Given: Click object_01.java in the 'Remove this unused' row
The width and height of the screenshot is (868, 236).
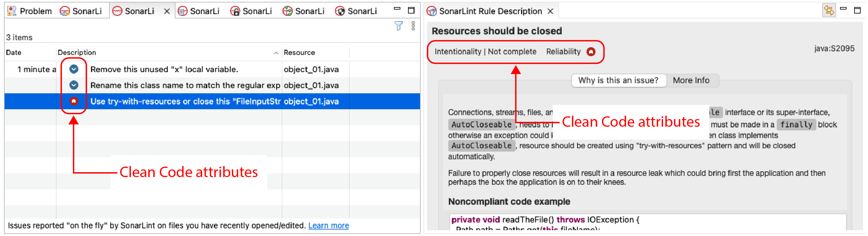Looking at the screenshot, I should tap(311, 69).
